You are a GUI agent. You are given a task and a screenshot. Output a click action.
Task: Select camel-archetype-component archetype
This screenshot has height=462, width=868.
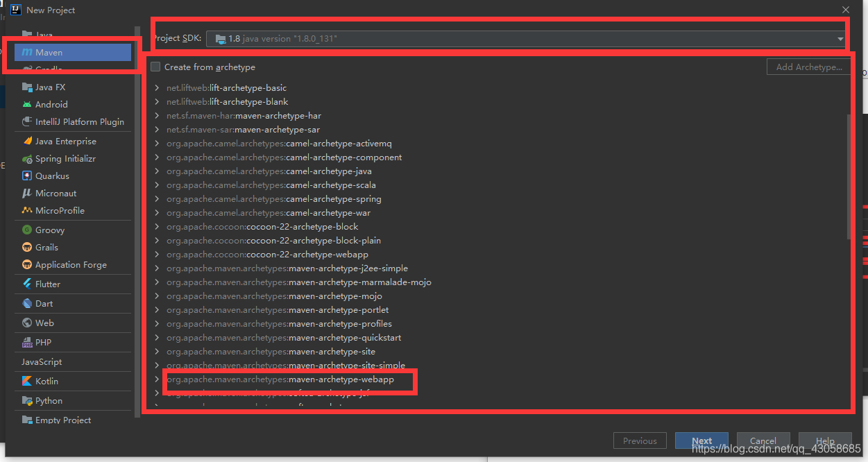tap(284, 157)
